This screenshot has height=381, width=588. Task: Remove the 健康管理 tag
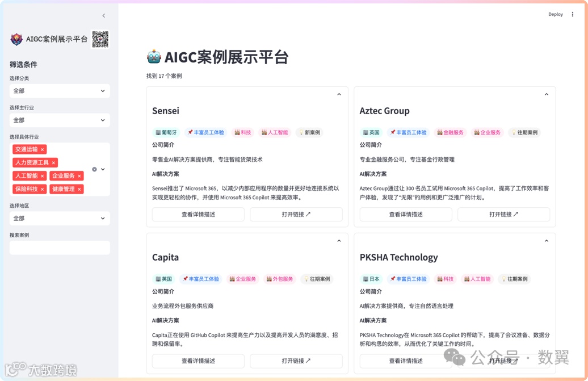pos(79,189)
